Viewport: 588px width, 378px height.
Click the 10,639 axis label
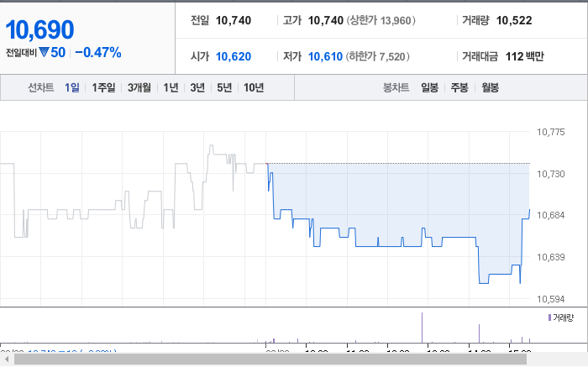(550, 257)
